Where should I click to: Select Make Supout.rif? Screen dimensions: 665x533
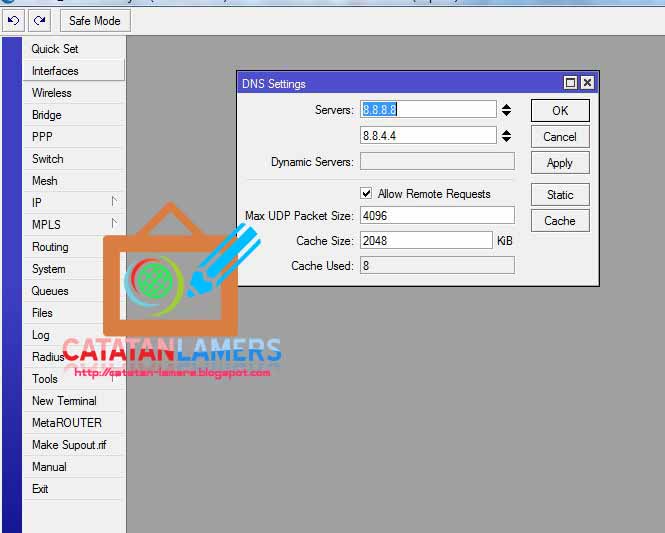(74, 445)
